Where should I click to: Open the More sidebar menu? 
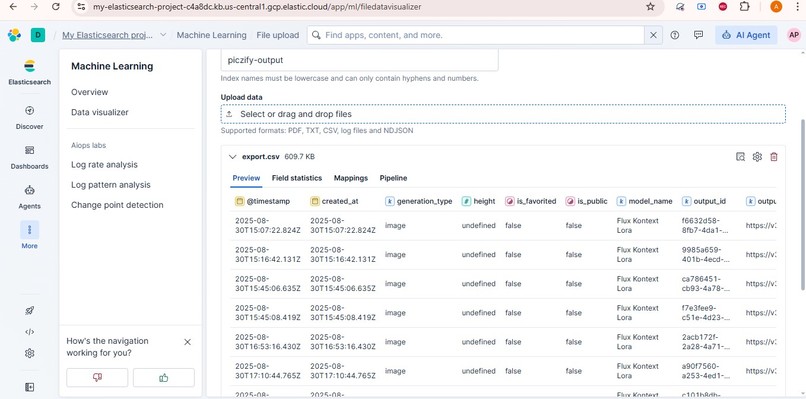point(29,235)
